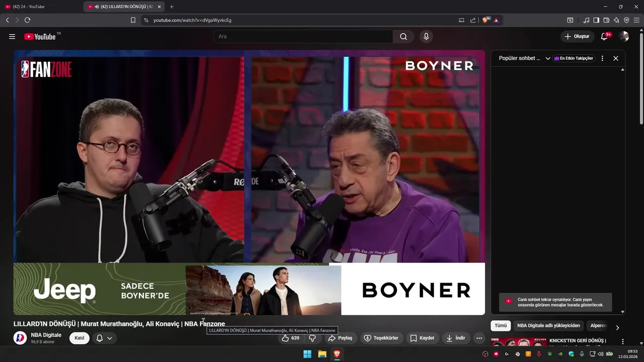
Task: Open YouTube notifications bell
Action: (605, 36)
